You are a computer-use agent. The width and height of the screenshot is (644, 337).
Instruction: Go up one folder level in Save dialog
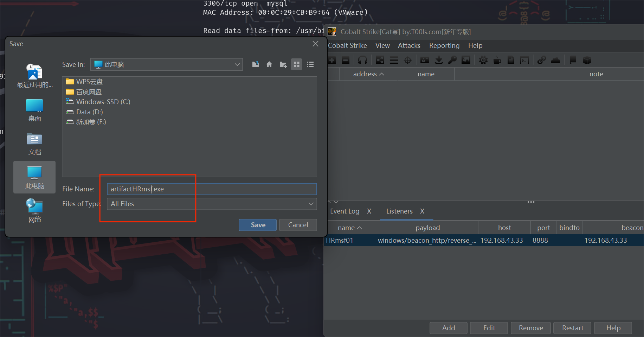(256, 64)
